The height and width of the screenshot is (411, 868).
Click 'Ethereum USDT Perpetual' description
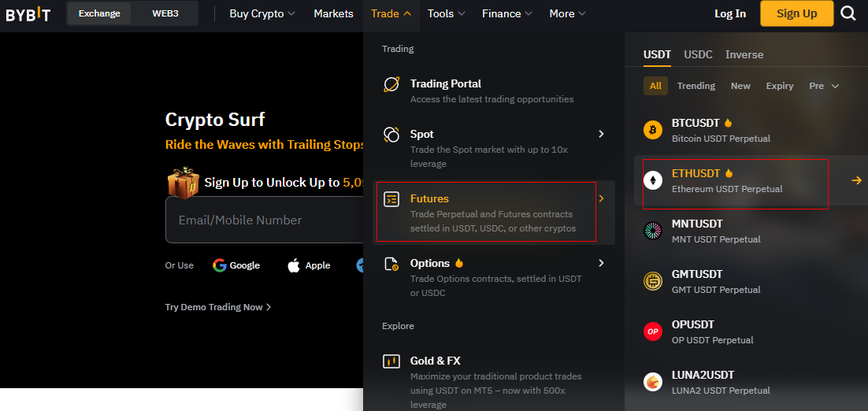tap(727, 189)
